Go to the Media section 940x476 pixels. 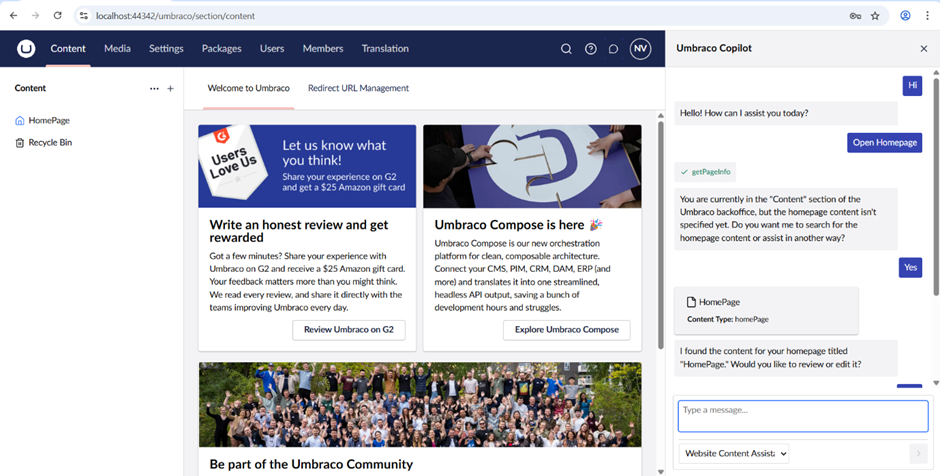click(118, 49)
